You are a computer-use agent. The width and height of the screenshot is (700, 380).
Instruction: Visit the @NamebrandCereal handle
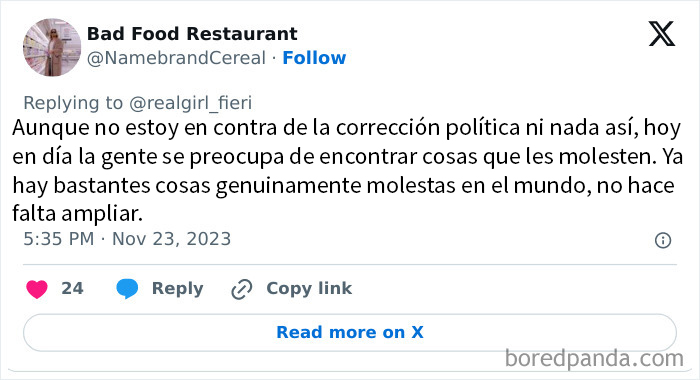pyautogui.click(x=176, y=58)
